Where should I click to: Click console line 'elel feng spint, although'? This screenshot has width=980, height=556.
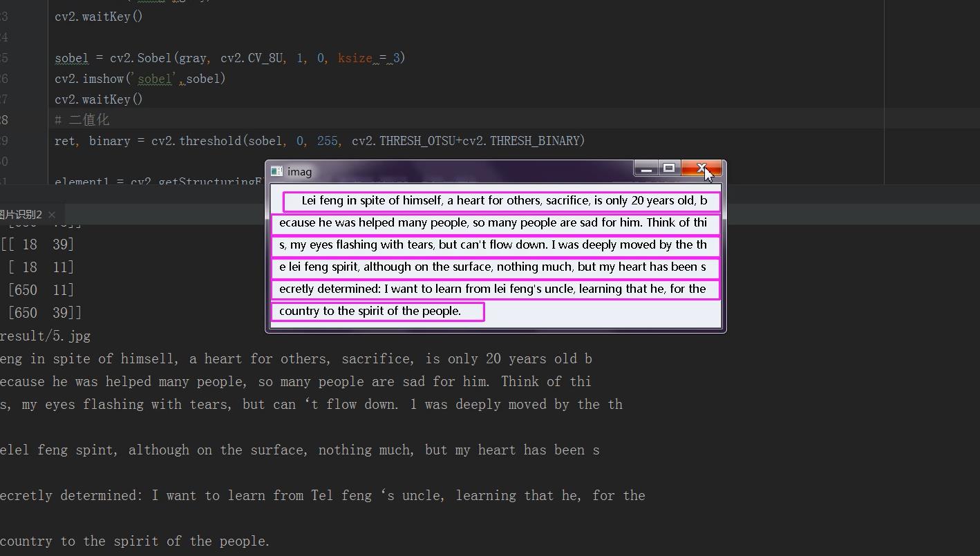(x=300, y=450)
